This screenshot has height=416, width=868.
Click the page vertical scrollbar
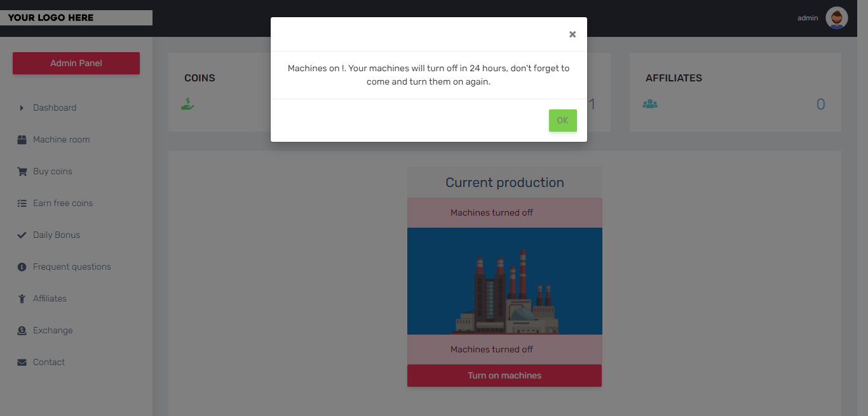[x=862, y=208]
